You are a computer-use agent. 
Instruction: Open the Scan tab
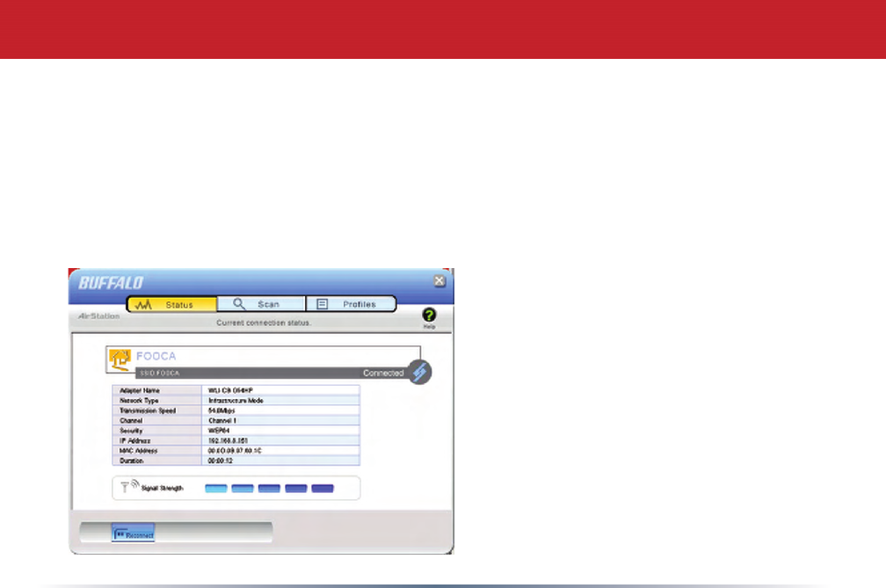[x=261, y=304]
